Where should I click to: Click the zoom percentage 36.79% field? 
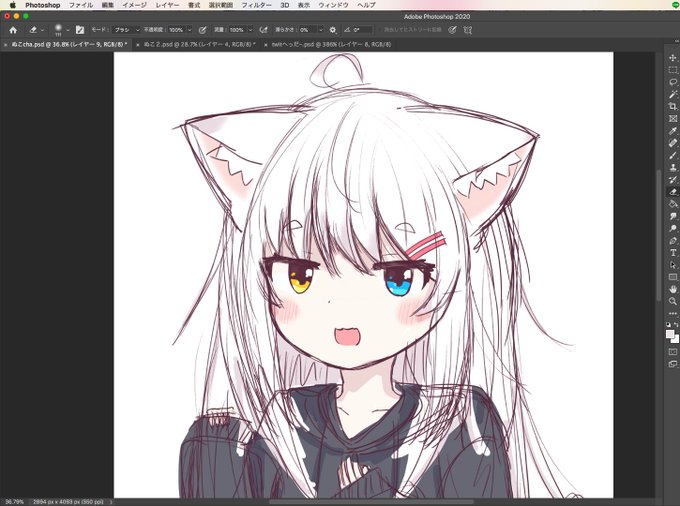(x=15, y=502)
